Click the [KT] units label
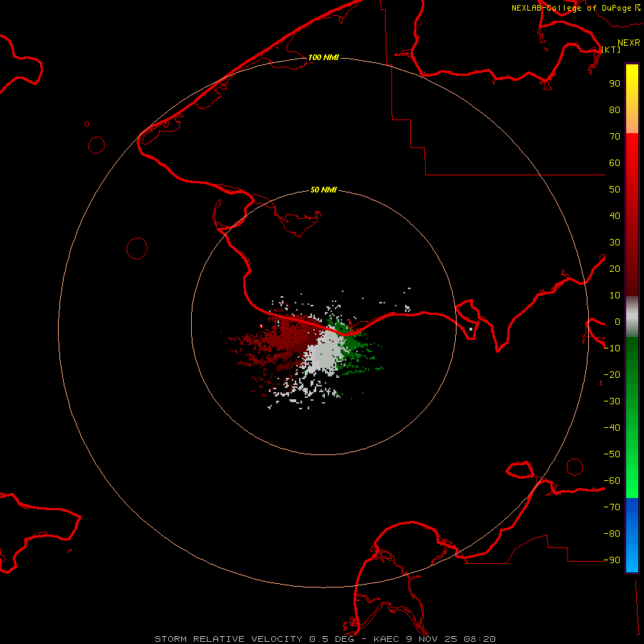This screenshot has height=644, width=644. tap(611, 49)
